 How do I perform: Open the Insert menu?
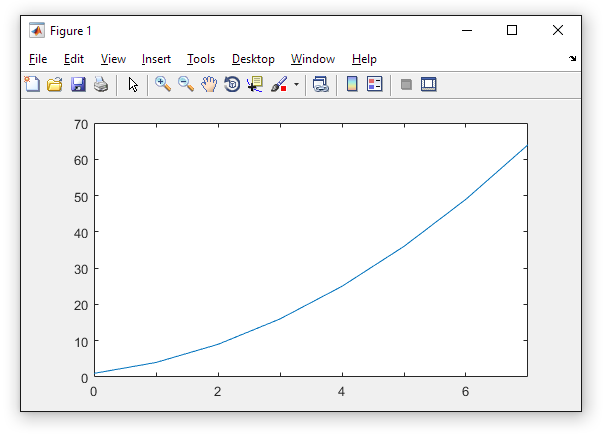(156, 59)
